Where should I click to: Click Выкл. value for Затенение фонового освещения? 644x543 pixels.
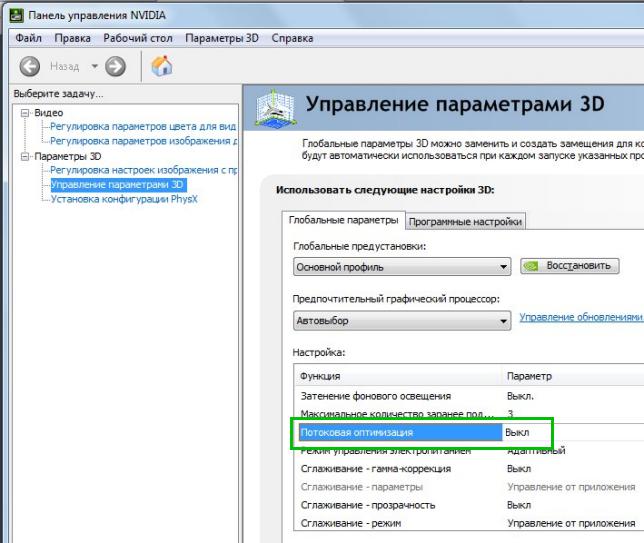520,396
